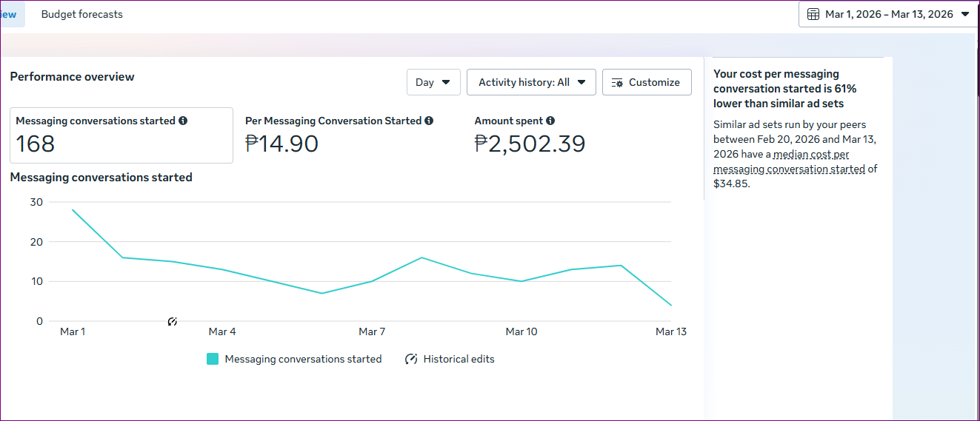Expand the Activity history: All dropdown
Screen dimensions: 980x421
[531, 82]
